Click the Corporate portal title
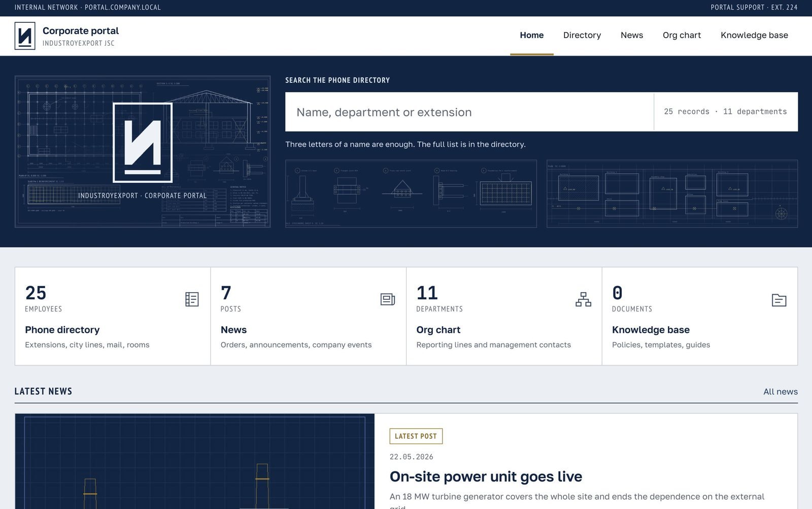812x509 pixels. click(81, 31)
